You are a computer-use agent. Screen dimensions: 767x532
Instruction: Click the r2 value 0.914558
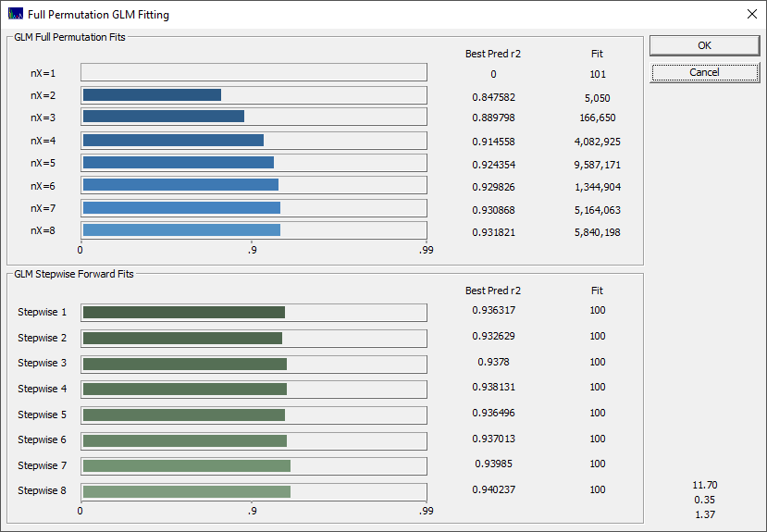[x=493, y=142]
